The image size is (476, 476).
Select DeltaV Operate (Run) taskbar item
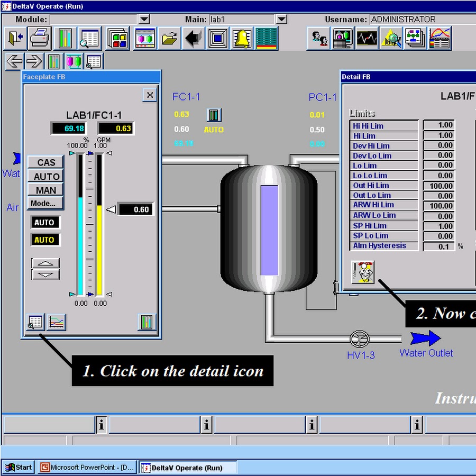pyautogui.click(x=188, y=468)
